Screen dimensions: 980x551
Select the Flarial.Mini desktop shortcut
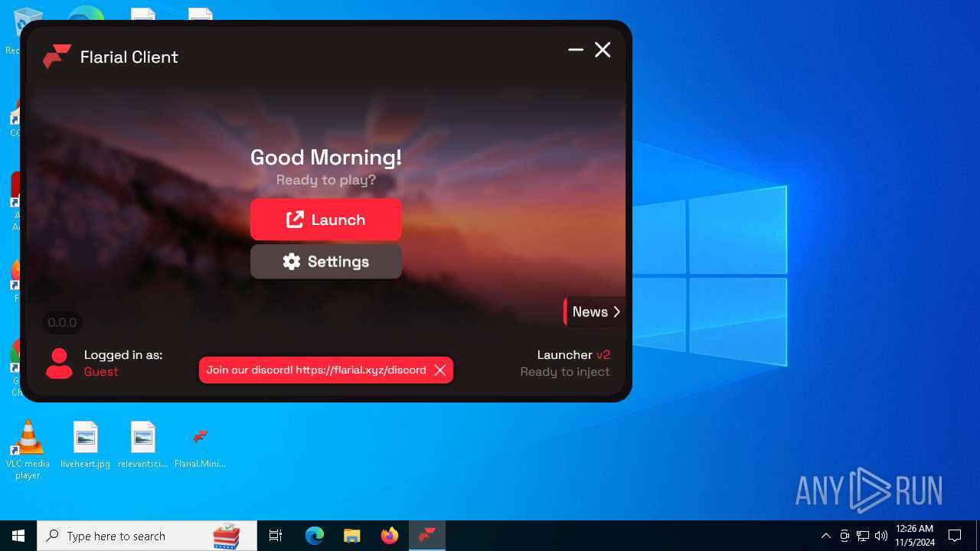point(200,445)
